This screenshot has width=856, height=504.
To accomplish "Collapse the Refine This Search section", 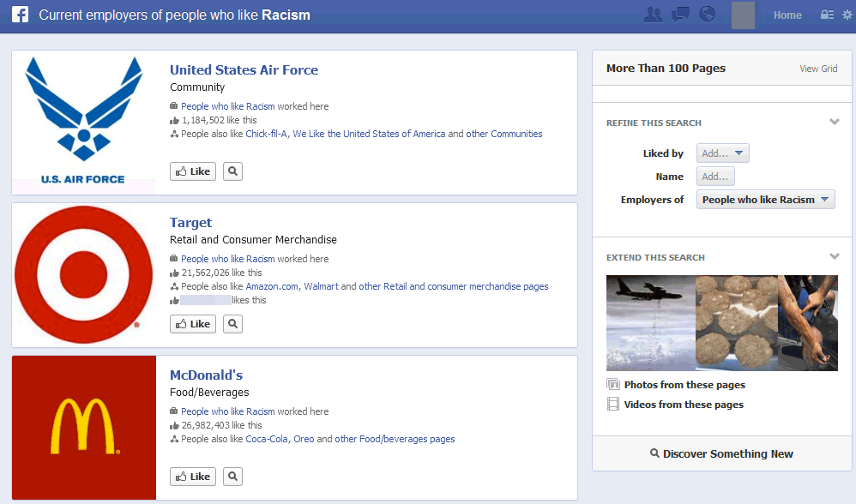I will tap(834, 123).
